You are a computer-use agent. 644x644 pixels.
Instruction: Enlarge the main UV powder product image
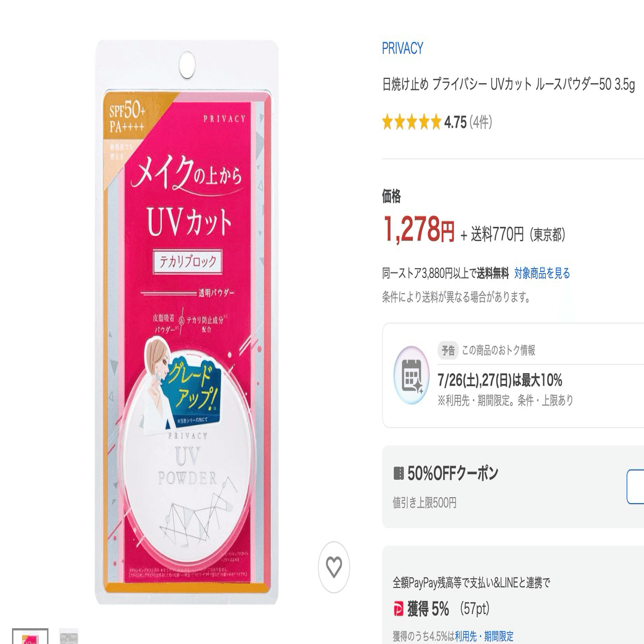tap(187, 323)
